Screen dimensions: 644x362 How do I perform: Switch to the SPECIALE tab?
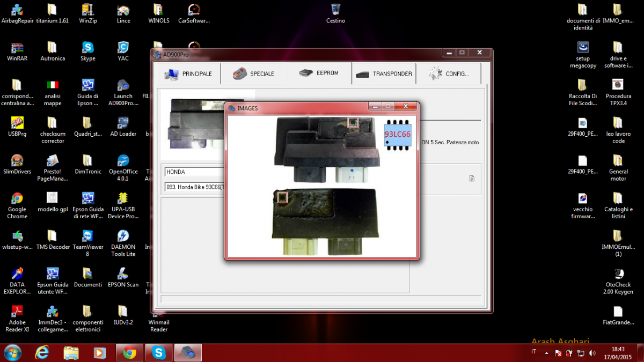(253, 74)
